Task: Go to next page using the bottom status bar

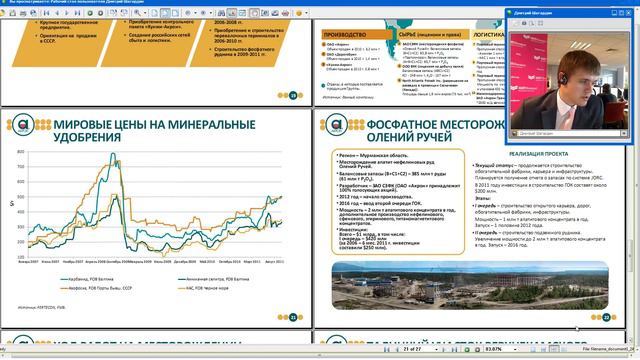Action: [x=444, y=349]
